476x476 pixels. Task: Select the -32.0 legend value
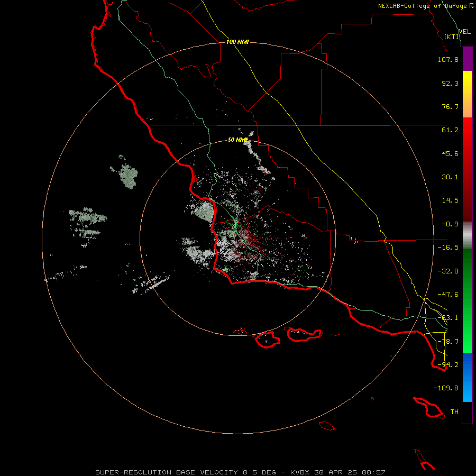448,271
